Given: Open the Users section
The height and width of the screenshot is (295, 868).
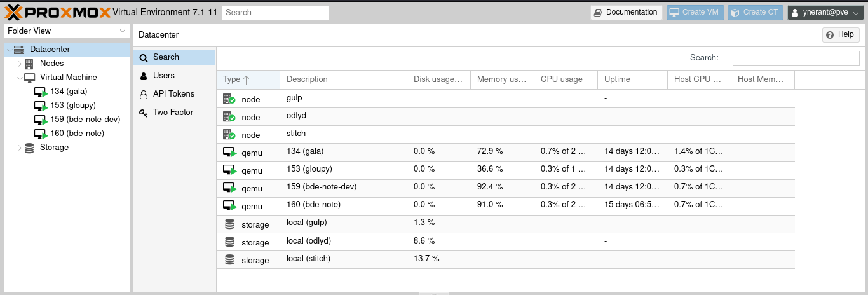Looking at the screenshot, I should [163, 76].
